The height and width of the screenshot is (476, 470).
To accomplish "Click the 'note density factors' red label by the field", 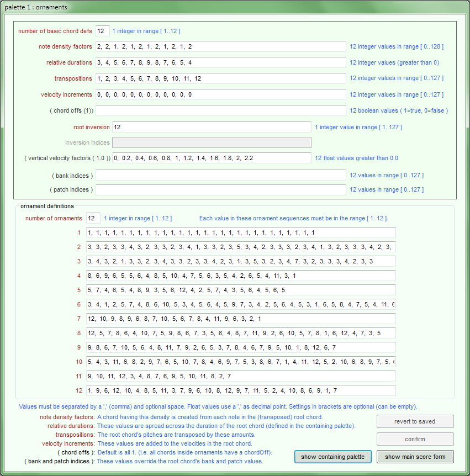I will tap(65, 46).
